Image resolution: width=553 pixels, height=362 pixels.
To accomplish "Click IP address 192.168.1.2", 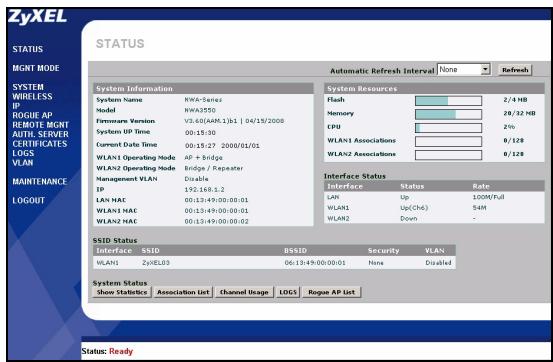I will (x=204, y=189).
